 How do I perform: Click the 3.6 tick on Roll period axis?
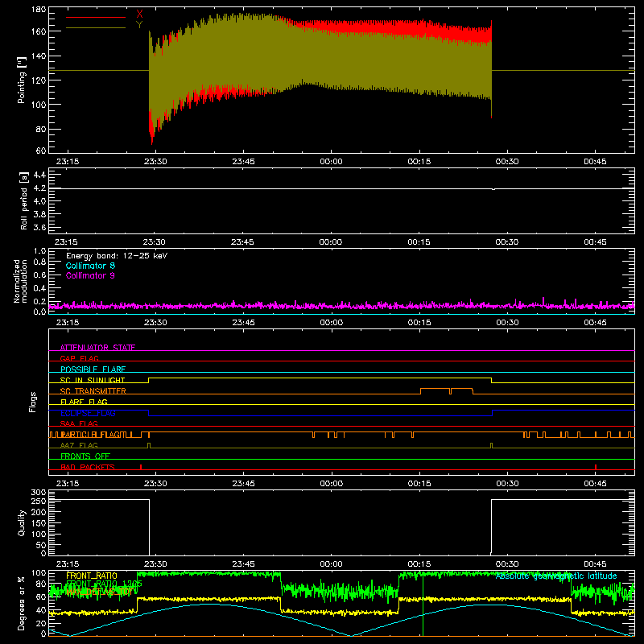[x=39, y=227]
